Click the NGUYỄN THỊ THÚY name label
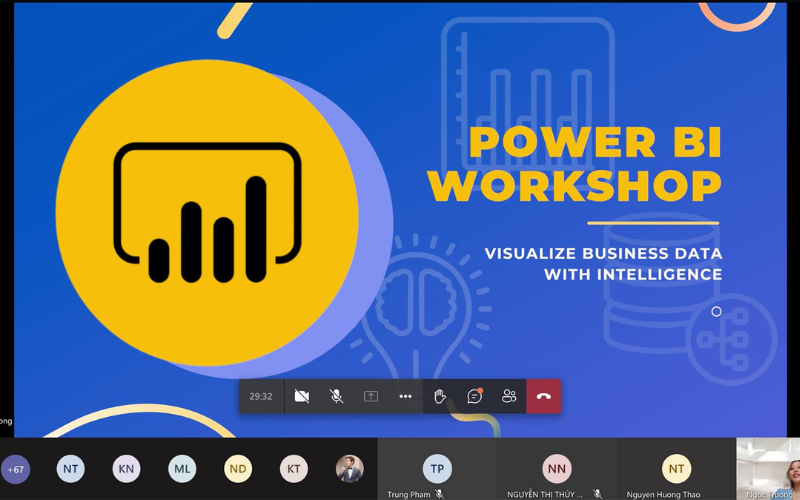The image size is (800, 500). point(544,494)
